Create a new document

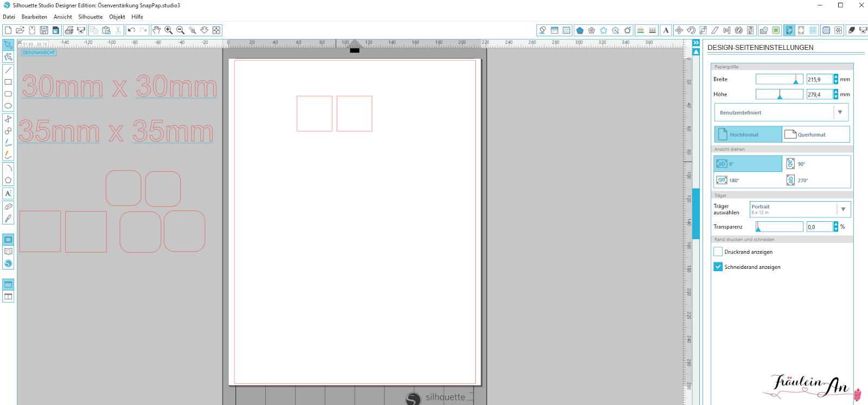tap(8, 30)
